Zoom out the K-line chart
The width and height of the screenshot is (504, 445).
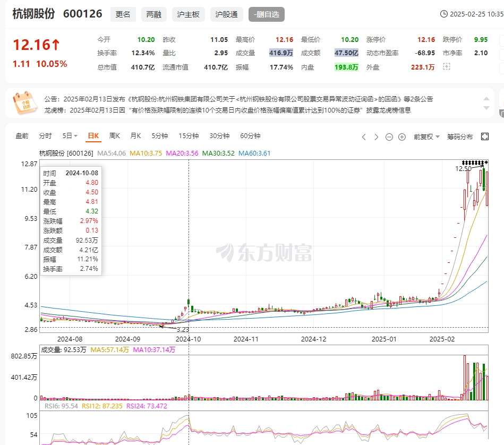[389, 137]
